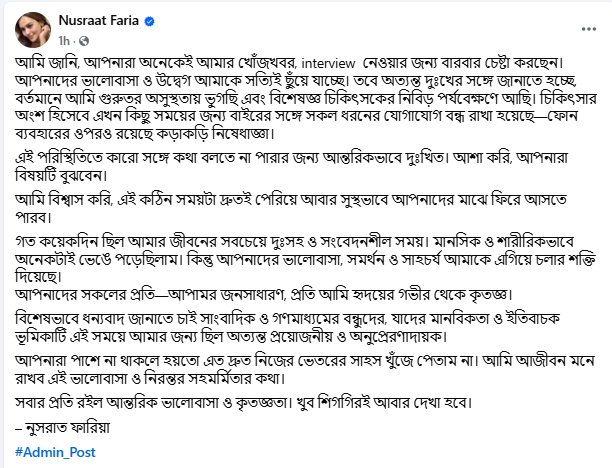Select the paragraph beginning আপনারা পাশে না থাকলে

(305, 370)
